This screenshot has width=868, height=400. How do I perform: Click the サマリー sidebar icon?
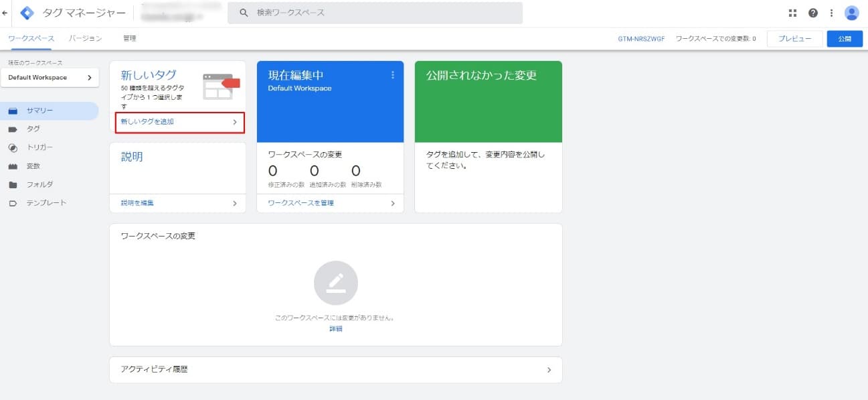(13, 111)
